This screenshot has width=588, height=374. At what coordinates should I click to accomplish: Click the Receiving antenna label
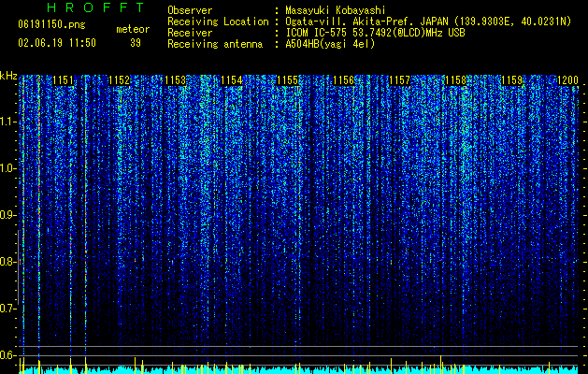tap(215, 44)
